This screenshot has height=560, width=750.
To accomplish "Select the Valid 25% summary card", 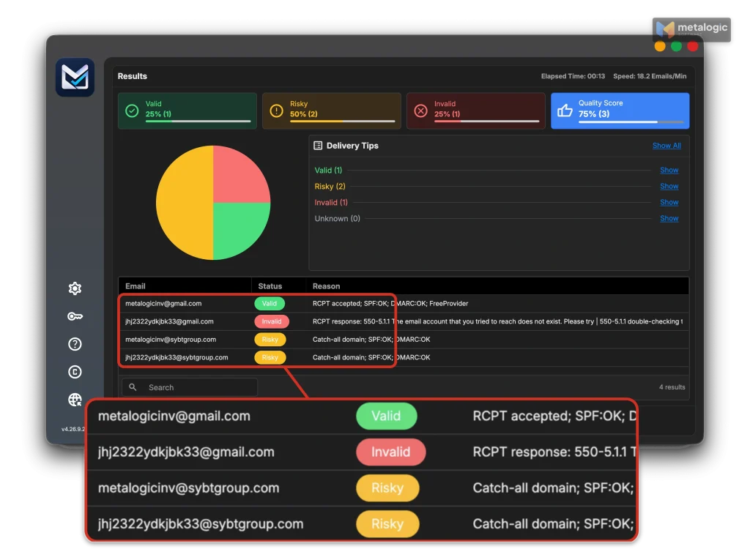I will pos(187,111).
